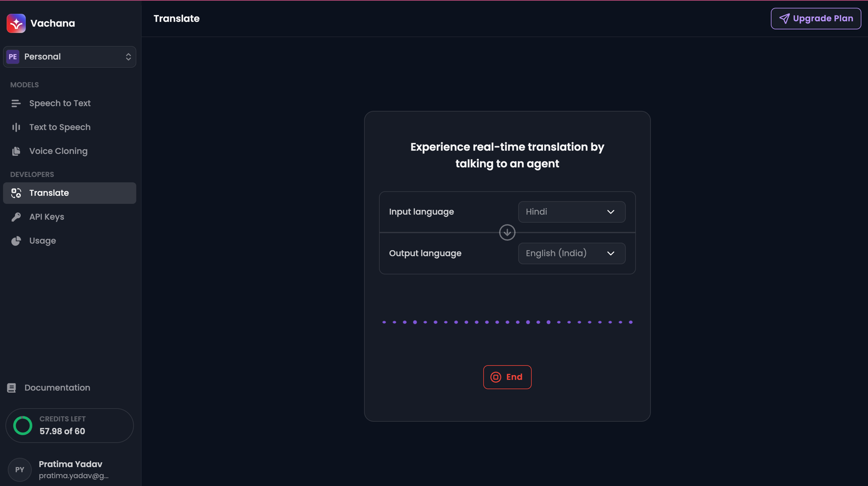Open the Speech to Text model
The image size is (868, 486).
[x=60, y=103]
